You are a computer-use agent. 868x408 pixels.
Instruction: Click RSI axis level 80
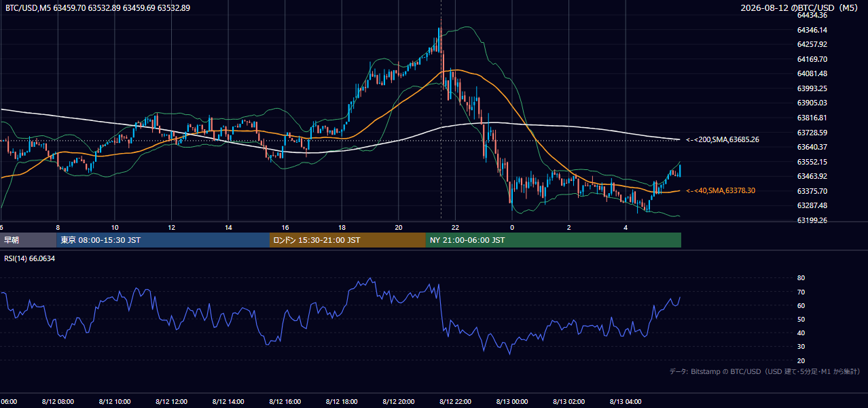click(x=801, y=278)
